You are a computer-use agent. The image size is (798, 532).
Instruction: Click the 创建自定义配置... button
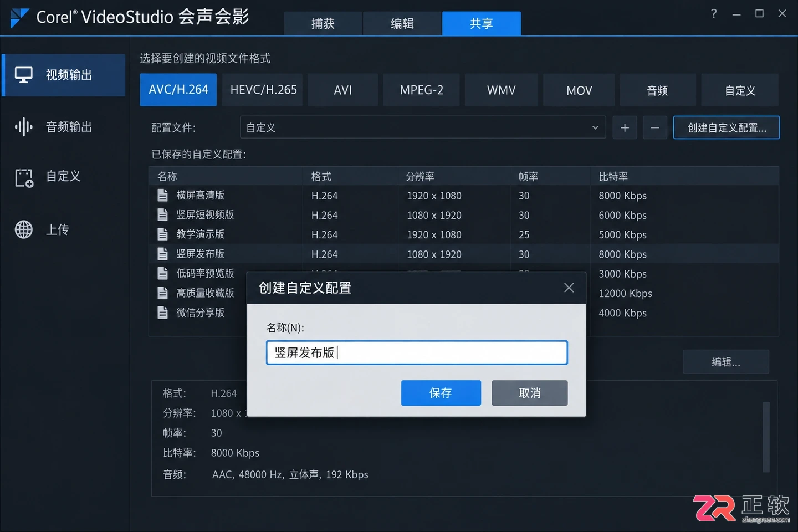[x=727, y=128]
